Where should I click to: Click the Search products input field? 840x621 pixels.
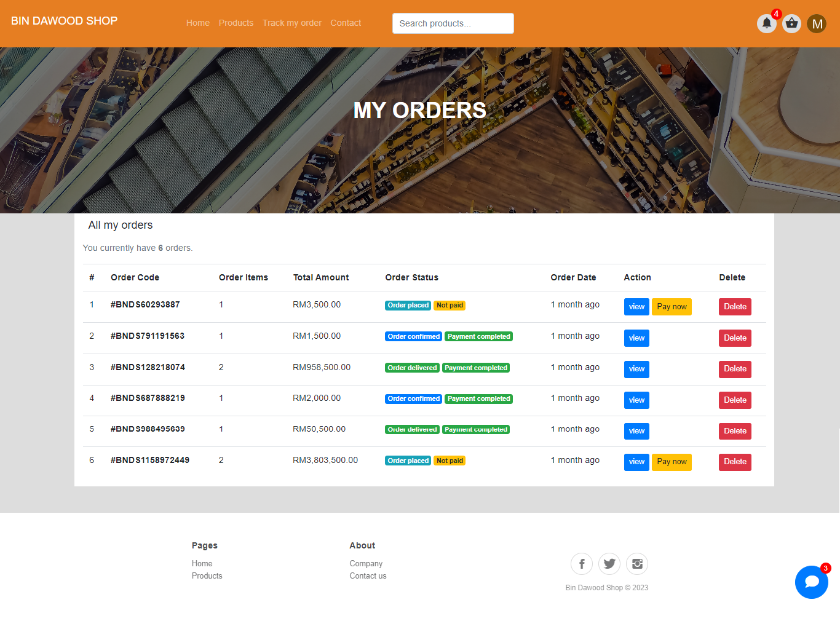point(453,23)
